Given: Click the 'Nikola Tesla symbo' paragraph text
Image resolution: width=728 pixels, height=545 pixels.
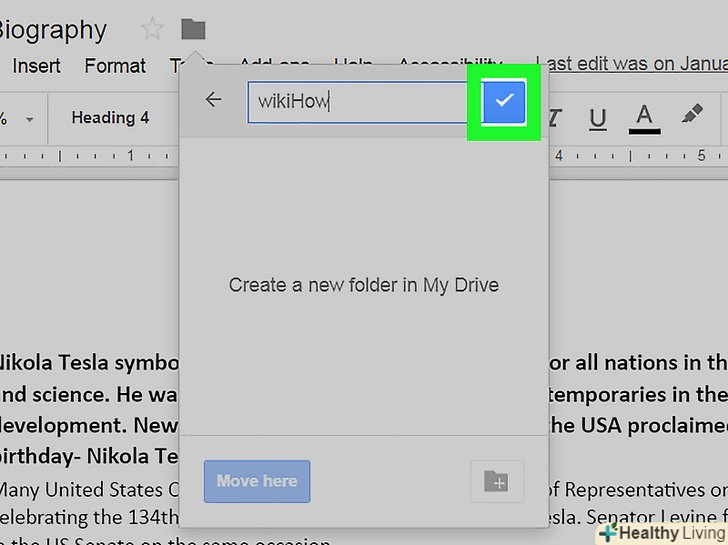Looking at the screenshot, I should click(x=89, y=363).
